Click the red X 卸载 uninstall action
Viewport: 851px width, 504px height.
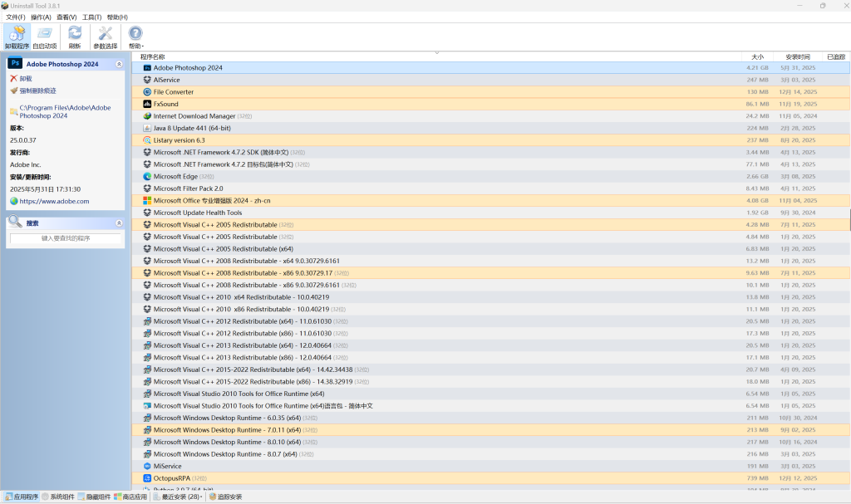tap(25, 79)
